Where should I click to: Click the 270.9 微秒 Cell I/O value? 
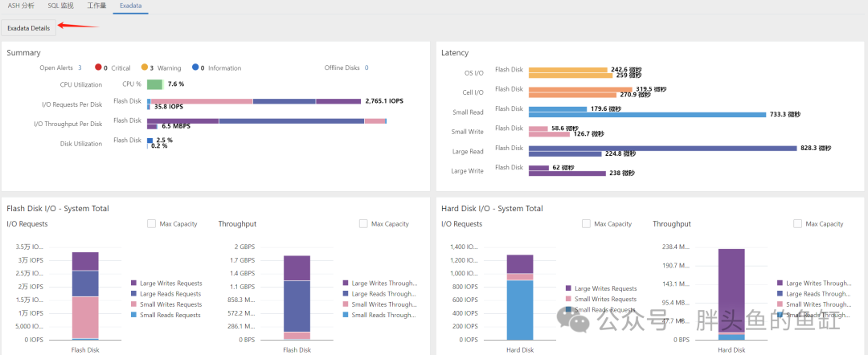click(636, 95)
